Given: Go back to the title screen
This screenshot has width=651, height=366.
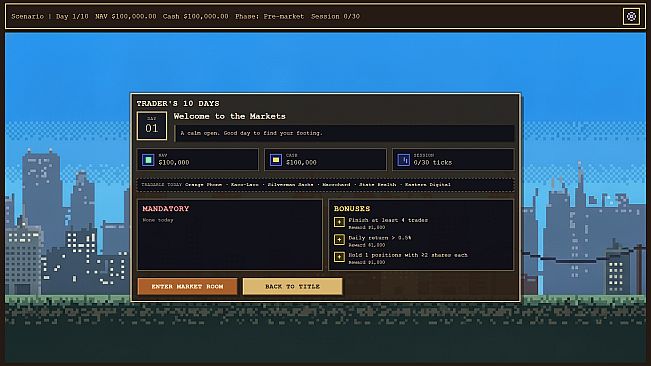Looking at the screenshot, I should [x=292, y=286].
